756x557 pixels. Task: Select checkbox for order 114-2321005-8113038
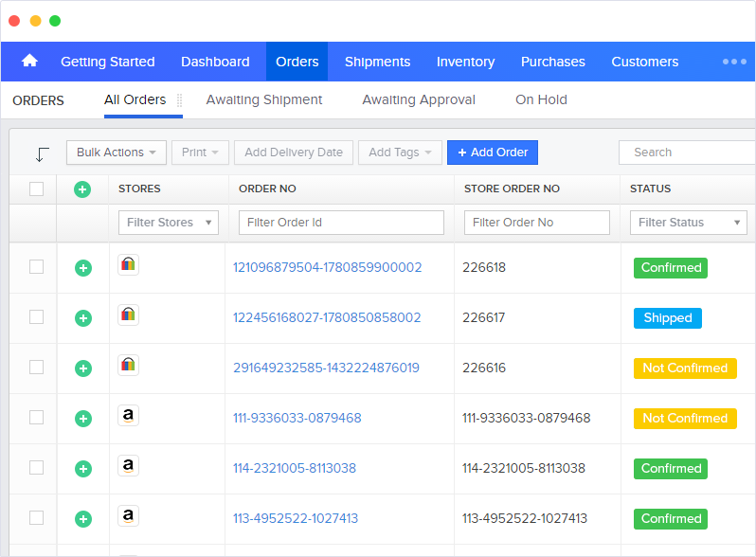tap(36, 468)
